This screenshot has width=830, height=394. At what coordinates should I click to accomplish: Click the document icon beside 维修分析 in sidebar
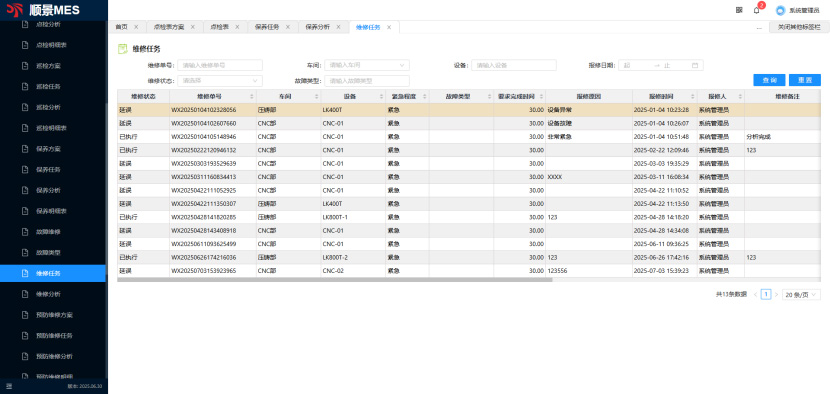pos(24,294)
